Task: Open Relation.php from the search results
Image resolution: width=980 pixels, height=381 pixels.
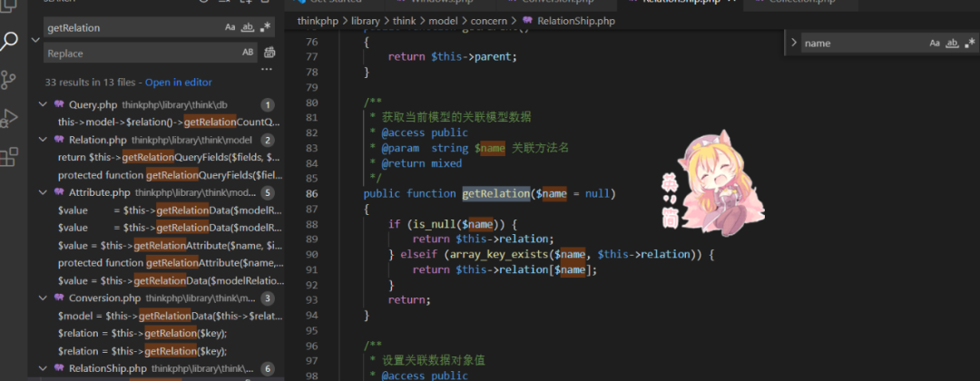Action: (x=97, y=140)
